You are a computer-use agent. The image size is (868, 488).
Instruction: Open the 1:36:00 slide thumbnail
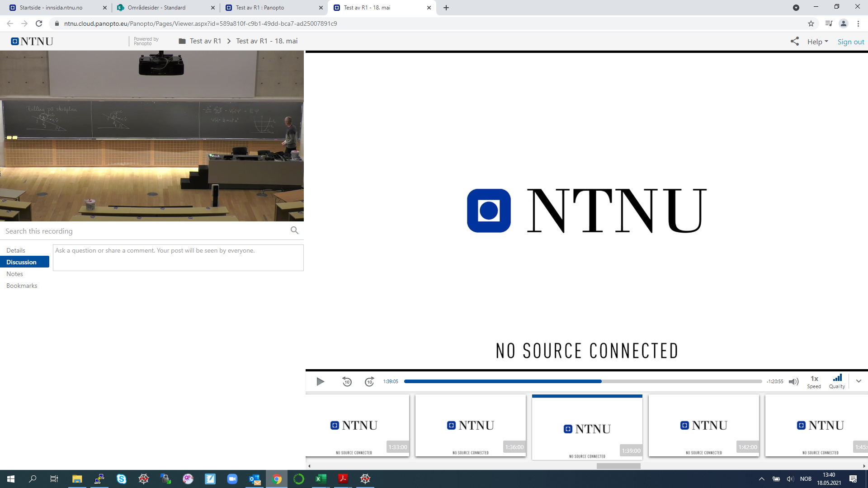(x=471, y=426)
